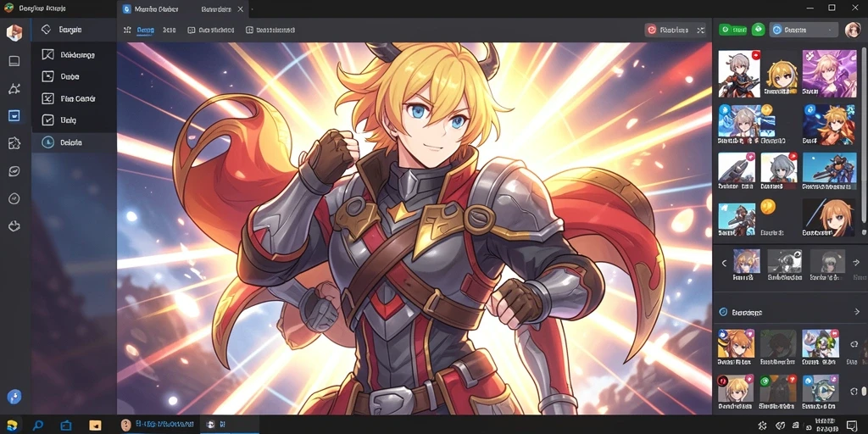
Task: Click the shuffle arrows icon in top toolbar
Action: (x=700, y=30)
